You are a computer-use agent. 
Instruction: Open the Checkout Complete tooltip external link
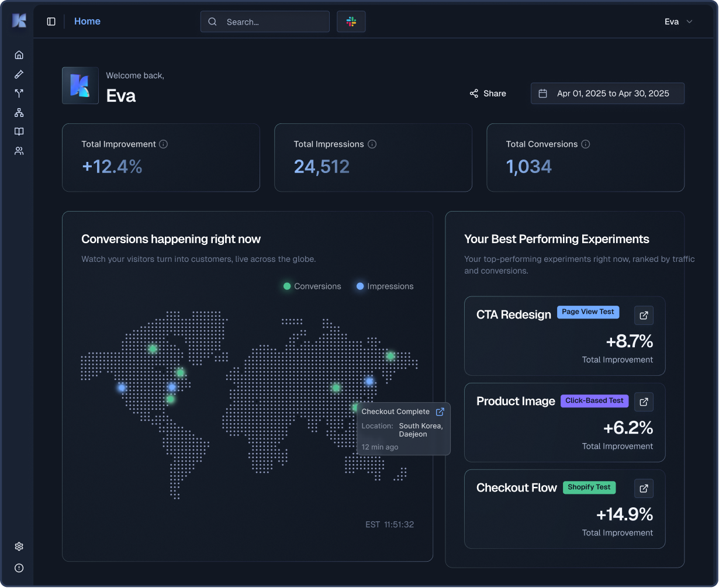tap(440, 411)
